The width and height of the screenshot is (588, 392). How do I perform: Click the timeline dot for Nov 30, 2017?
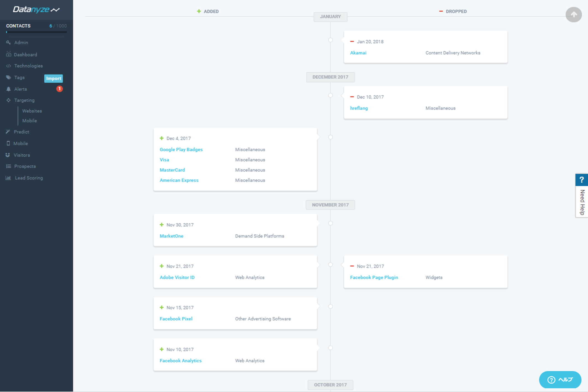tap(330, 223)
